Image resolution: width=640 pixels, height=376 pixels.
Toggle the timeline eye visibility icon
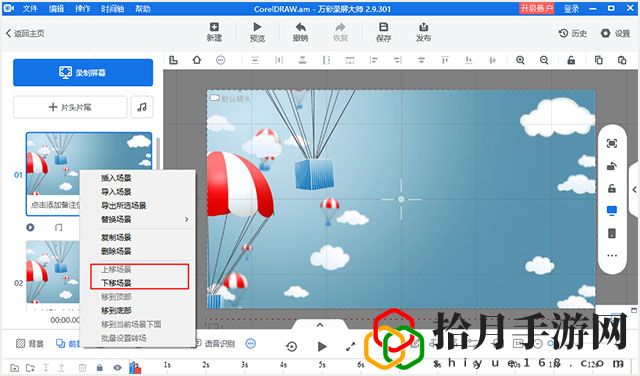[x=117, y=368]
